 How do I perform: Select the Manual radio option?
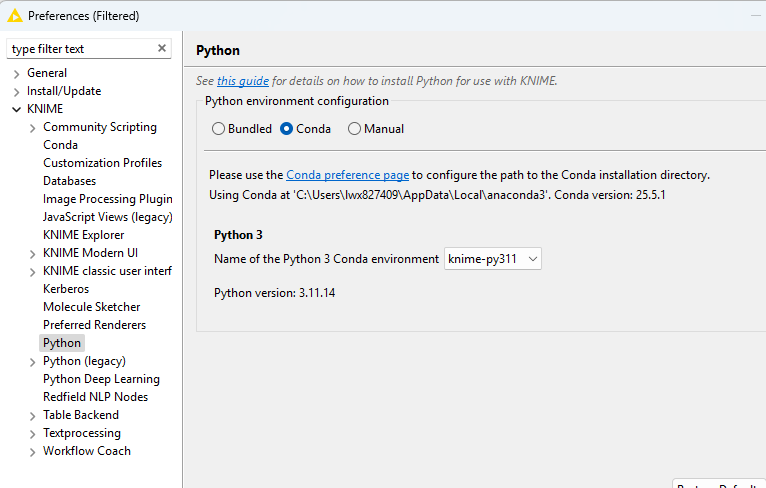point(354,129)
